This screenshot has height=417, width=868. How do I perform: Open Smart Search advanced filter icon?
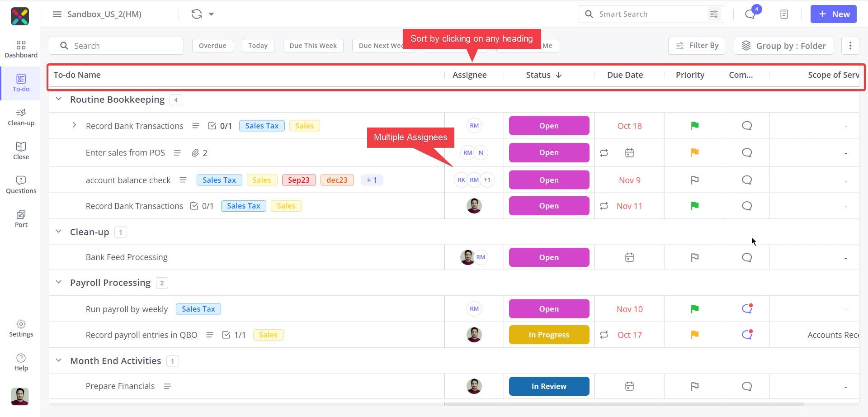713,14
